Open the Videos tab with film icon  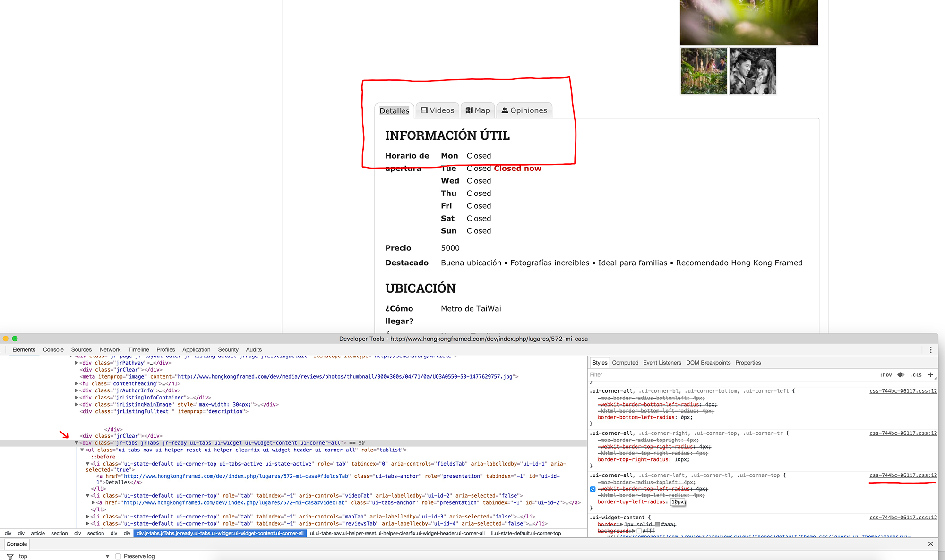(x=438, y=110)
